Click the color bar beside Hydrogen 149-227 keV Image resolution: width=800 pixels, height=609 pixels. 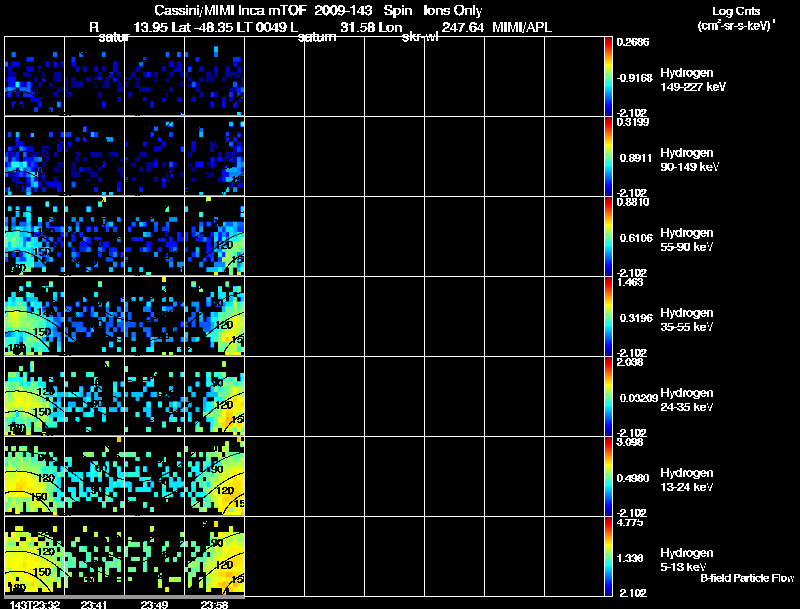(x=608, y=76)
